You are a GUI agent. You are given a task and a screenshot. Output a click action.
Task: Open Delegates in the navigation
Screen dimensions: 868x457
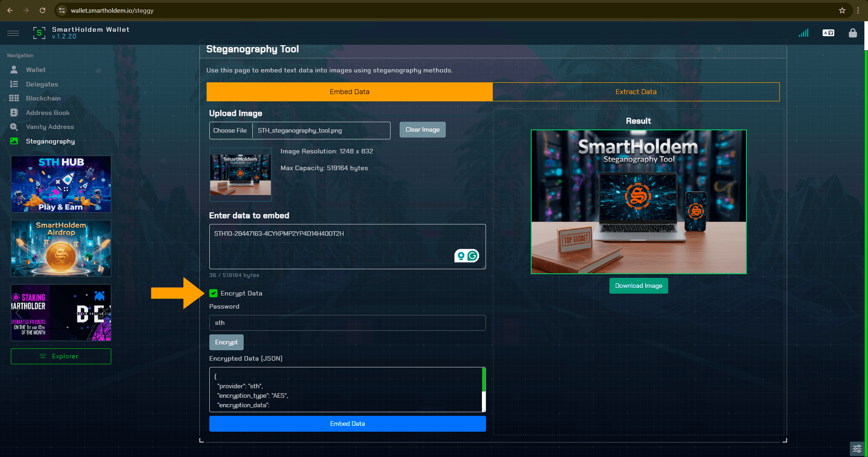point(42,84)
